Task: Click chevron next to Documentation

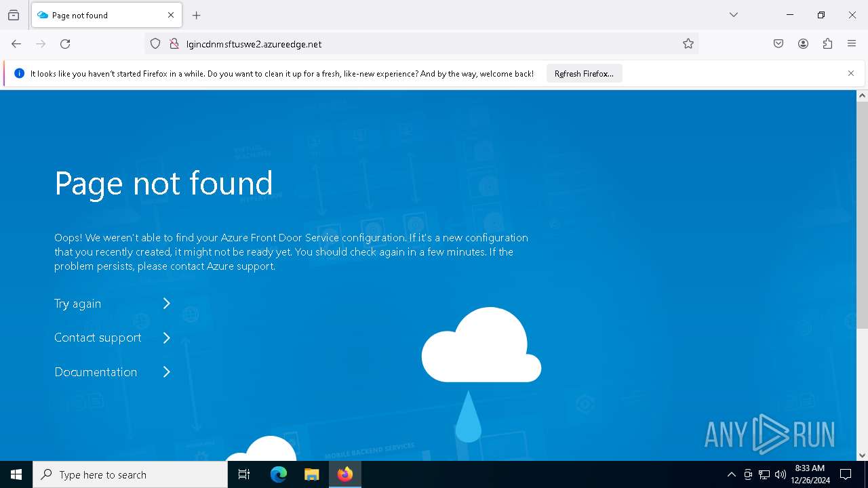Action: pos(167,372)
